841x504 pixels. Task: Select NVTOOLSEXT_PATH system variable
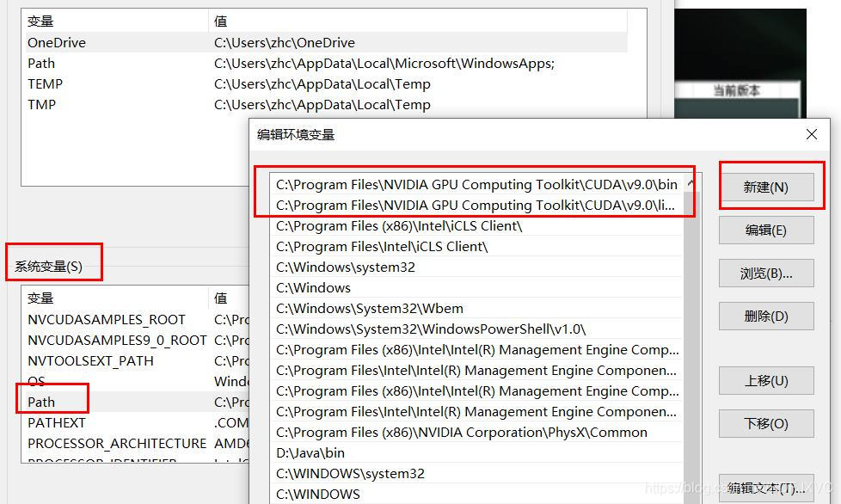(x=138, y=361)
